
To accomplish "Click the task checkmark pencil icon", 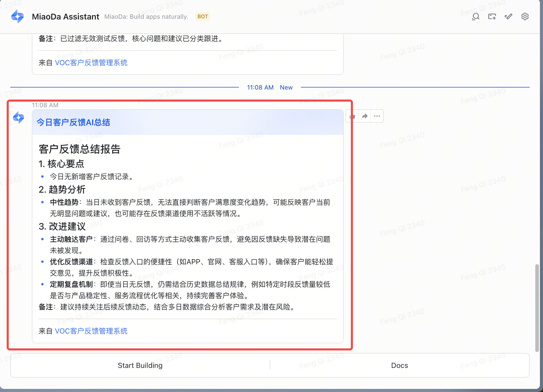I will pyautogui.click(x=508, y=17).
